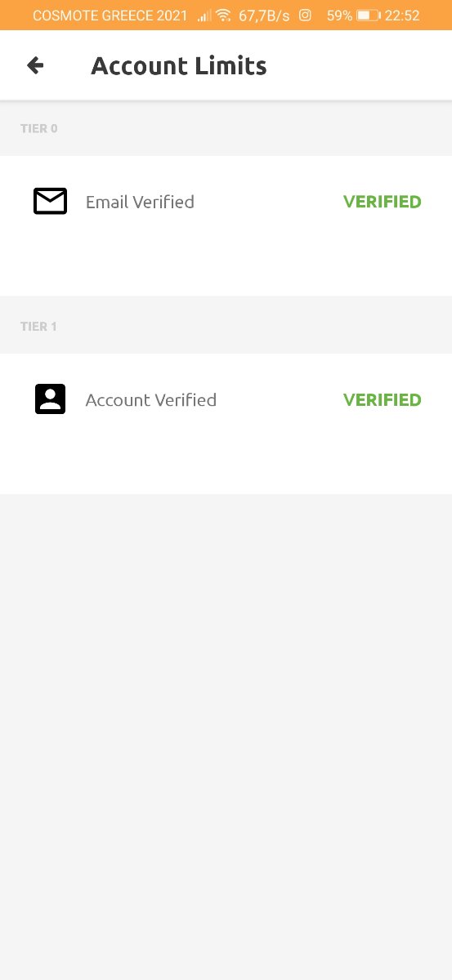The height and width of the screenshot is (980, 452).
Task: Tap the Wi-Fi status bar icon
Action: pyautogui.click(x=223, y=16)
